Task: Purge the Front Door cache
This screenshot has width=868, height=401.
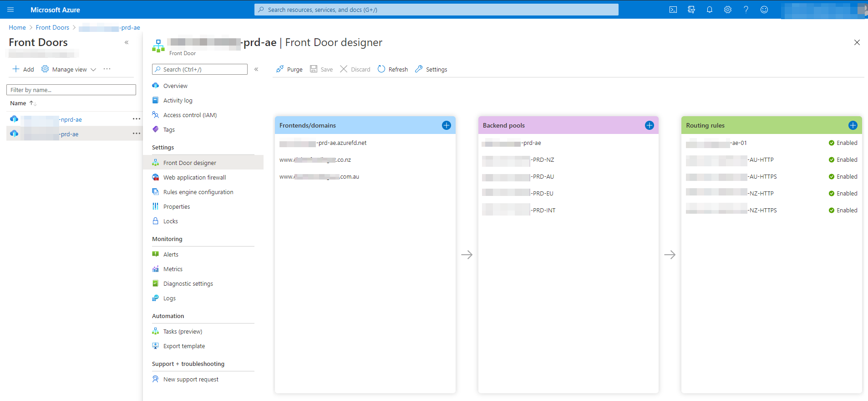Action: (x=289, y=69)
